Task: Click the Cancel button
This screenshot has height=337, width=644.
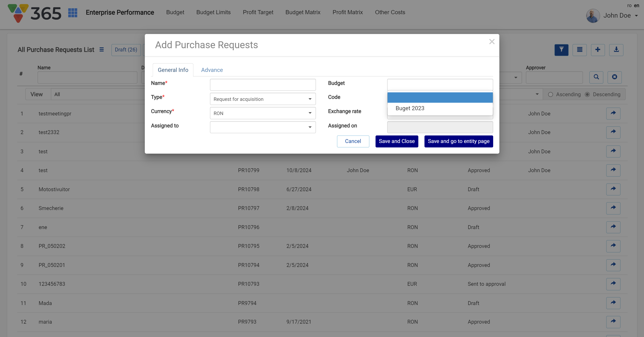Action: tap(353, 141)
